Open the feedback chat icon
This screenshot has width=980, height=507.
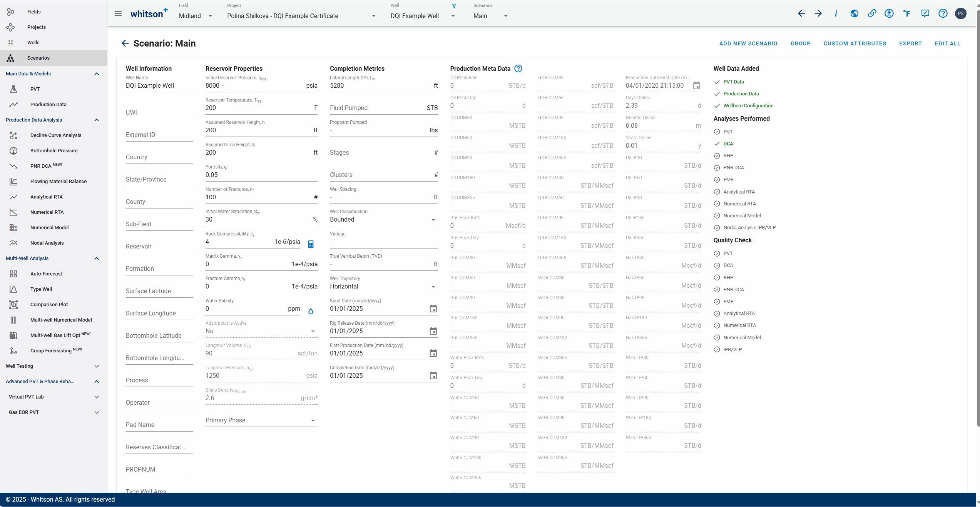coord(925,13)
